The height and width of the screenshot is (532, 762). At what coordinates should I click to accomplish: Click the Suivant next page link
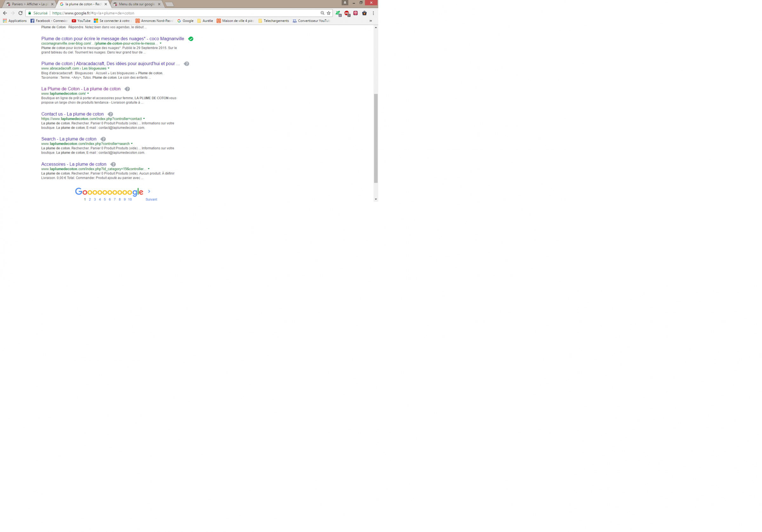(x=151, y=200)
